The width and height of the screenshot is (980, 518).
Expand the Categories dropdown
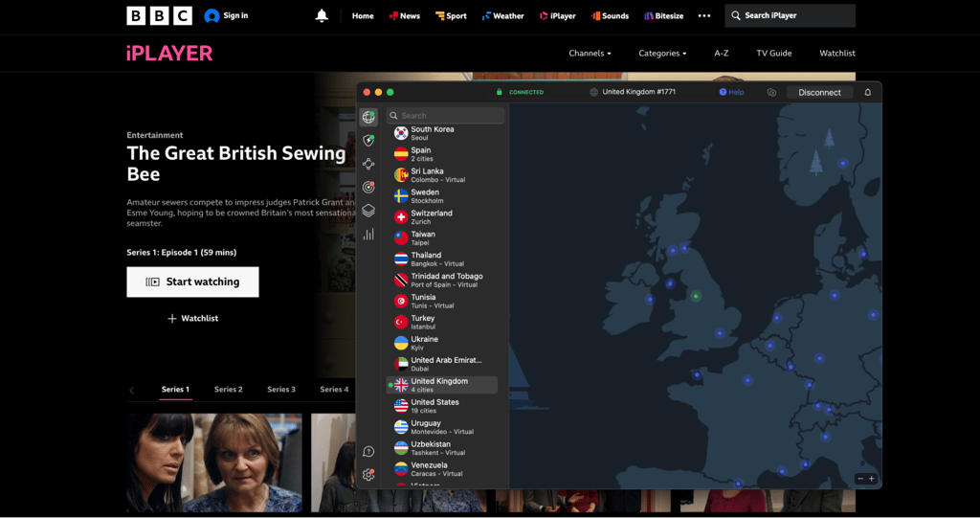click(x=662, y=54)
